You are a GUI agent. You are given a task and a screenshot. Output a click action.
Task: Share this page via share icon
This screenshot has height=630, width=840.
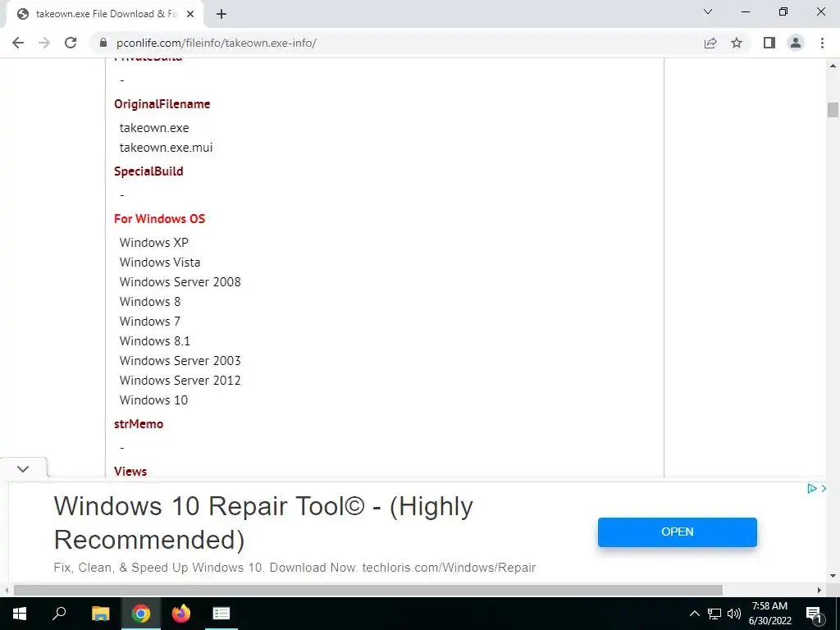[710, 43]
